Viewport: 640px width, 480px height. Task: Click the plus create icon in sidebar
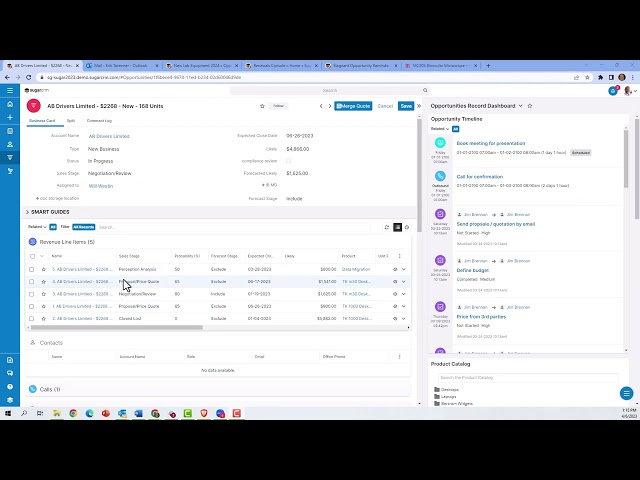pyautogui.click(x=10, y=118)
